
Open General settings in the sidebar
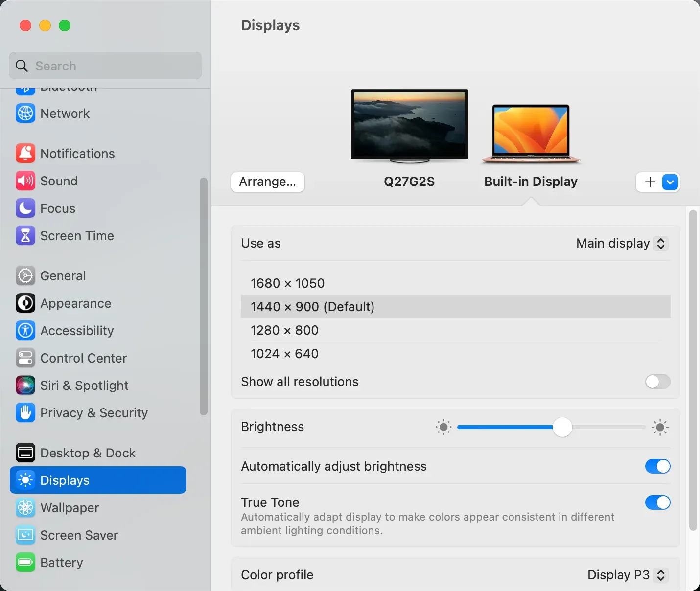(x=98, y=276)
